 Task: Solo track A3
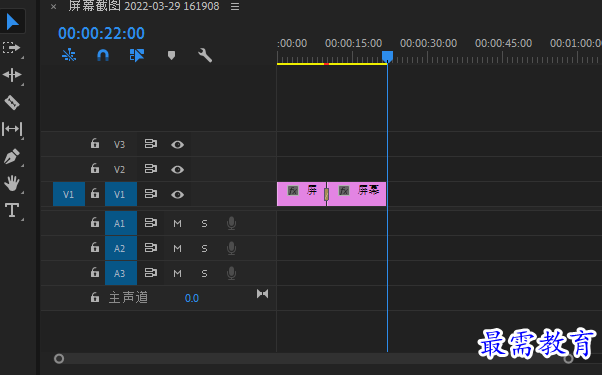pos(204,274)
